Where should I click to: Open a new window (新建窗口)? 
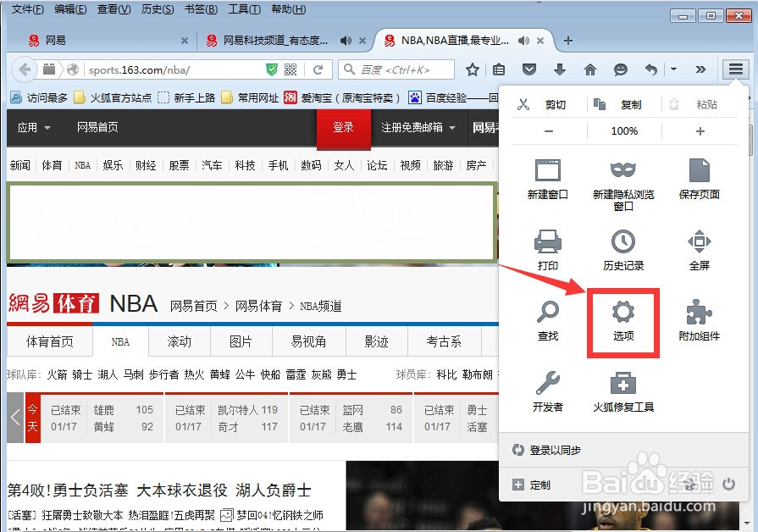pyautogui.click(x=548, y=179)
